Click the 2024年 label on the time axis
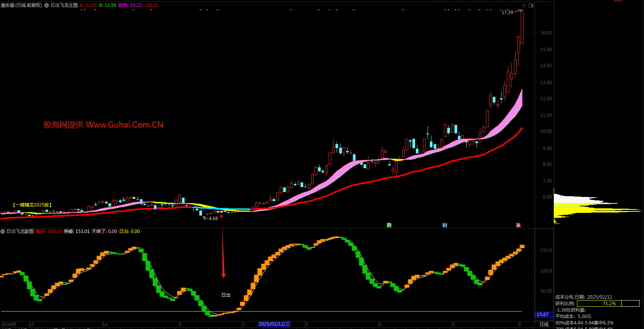The width and height of the screenshot is (644, 329). click(x=9, y=324)
